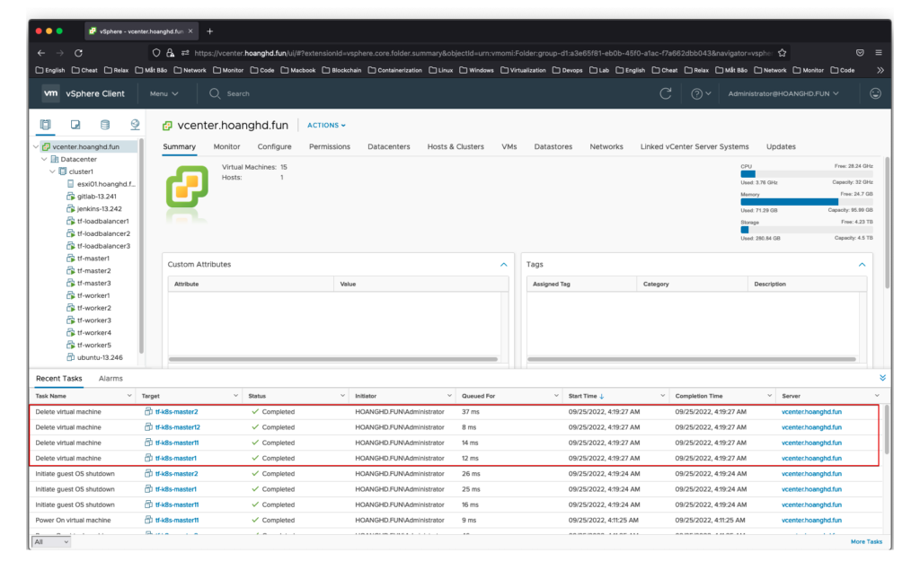Click the browser reload button
This screenshot has height=588, width=920.
[78, 53]
